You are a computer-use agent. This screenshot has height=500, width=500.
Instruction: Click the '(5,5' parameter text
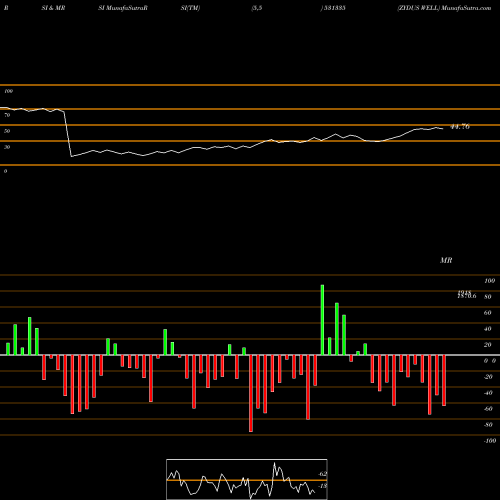point(257,8)
